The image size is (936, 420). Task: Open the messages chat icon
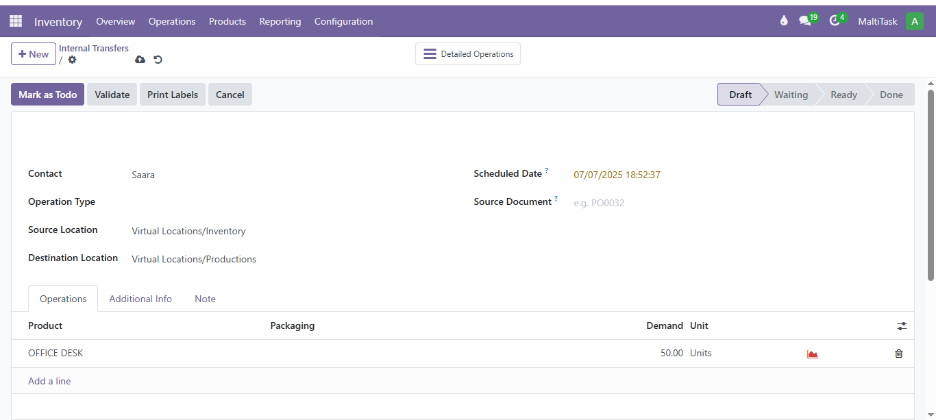pyautogui.click(x=806, y=21)
